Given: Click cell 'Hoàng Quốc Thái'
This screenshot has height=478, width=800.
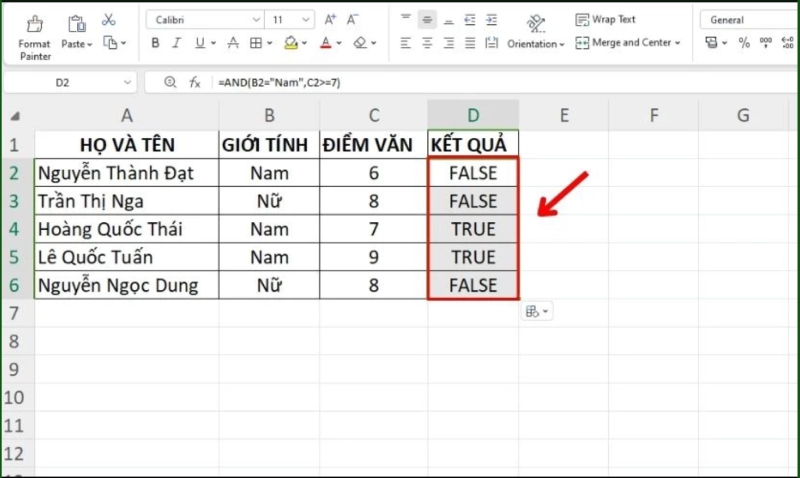Looking at the screenshot, I should click(x=127, y=229).
